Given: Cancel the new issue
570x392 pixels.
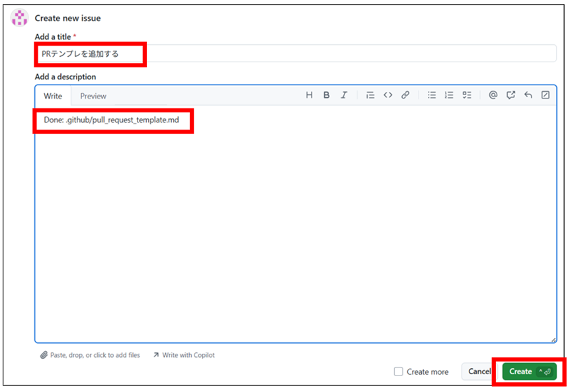Looking at the screenshot, I should tap(479, 372).
